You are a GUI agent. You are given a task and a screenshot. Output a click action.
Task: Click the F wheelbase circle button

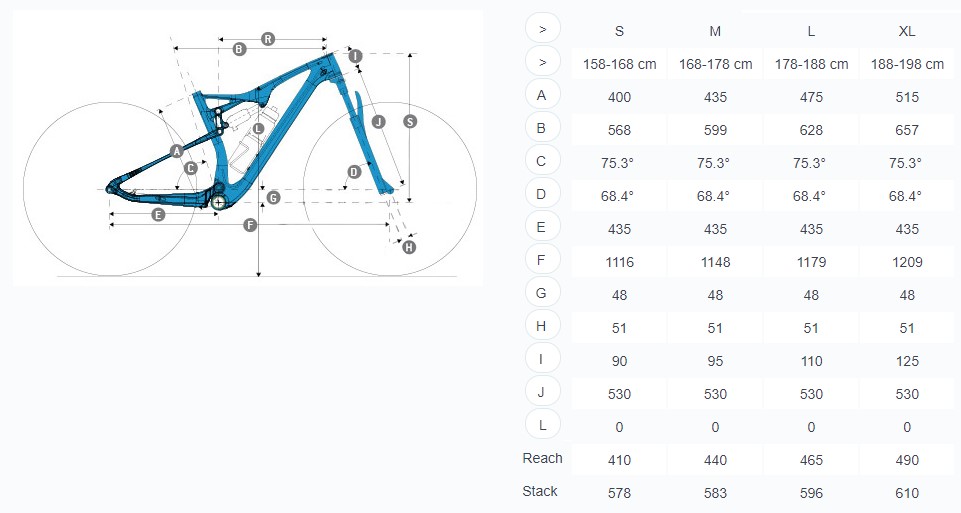542,260
